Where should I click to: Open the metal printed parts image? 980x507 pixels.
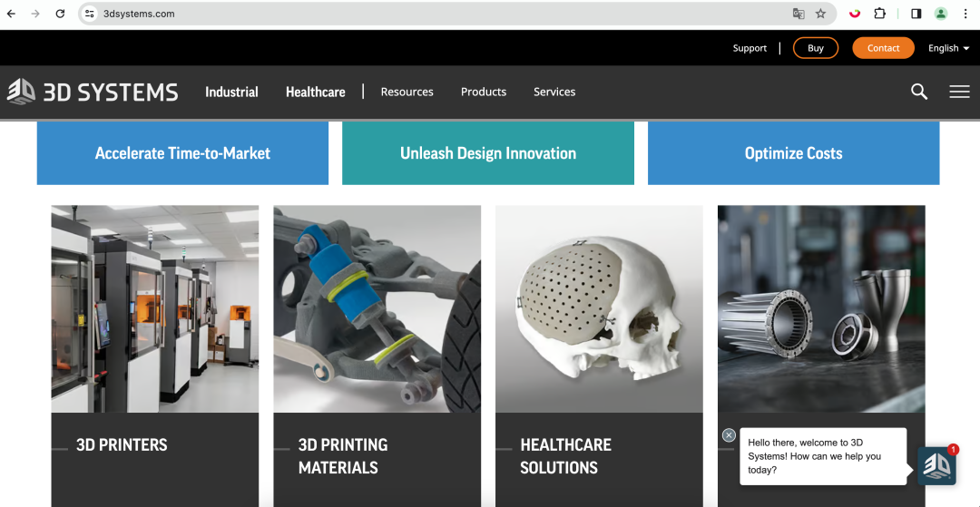pyautogui.click(x=821, y=308)
